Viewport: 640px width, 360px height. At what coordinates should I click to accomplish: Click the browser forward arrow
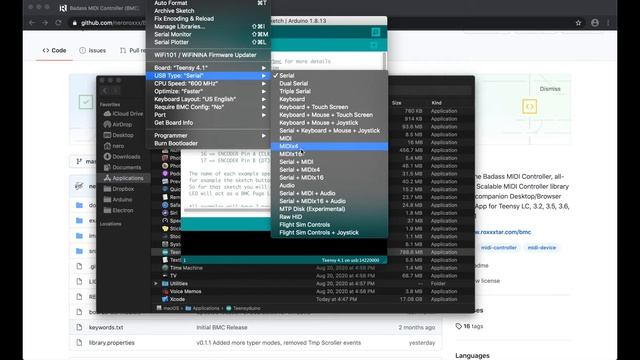click(45, 23)
